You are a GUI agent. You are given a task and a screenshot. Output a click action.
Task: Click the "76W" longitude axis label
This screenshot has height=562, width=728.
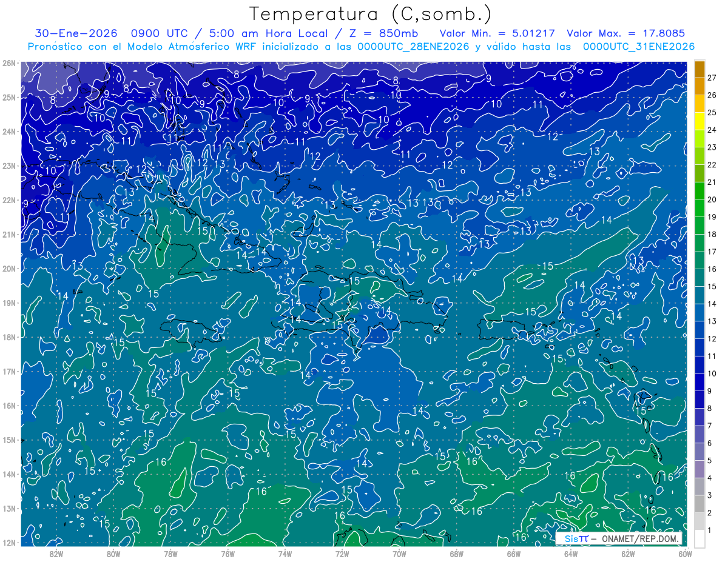click(x=228, y=553)
